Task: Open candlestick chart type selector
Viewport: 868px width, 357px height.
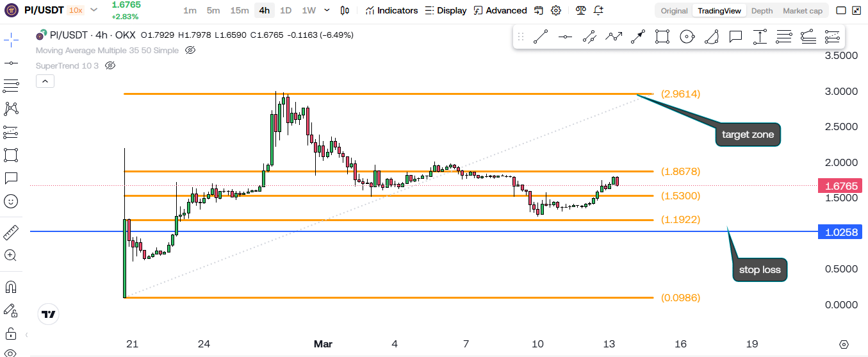Action: tap(345, 10)
